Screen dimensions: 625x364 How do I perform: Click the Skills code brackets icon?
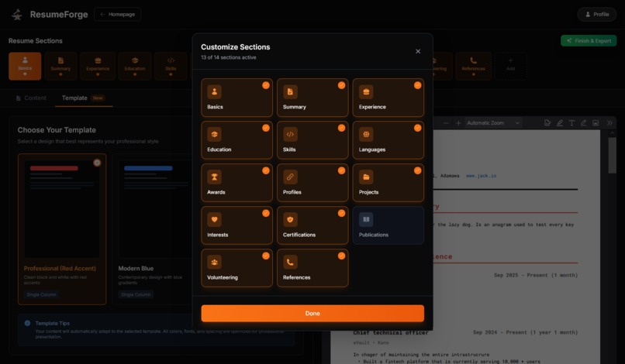[x=290, y=135]
